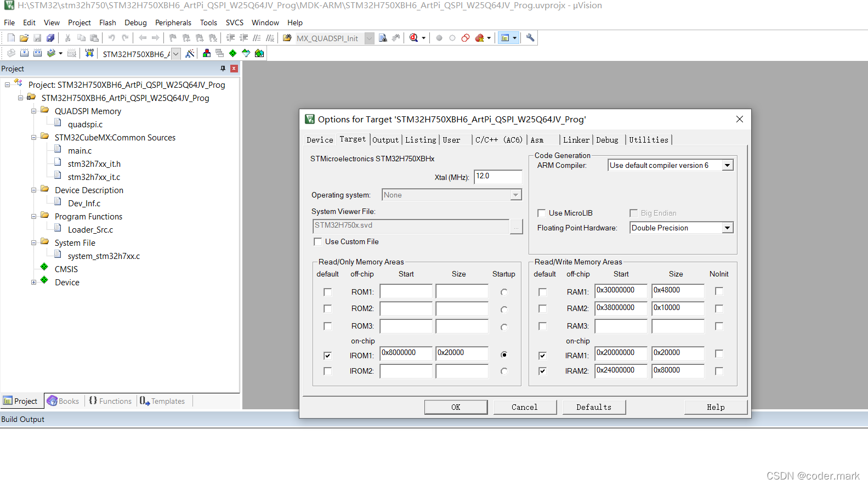Image resolution: width=868 pixels, height=485 pixels.
Task: Click the Insert Bookmark flag icon
Action: (173, 38)
